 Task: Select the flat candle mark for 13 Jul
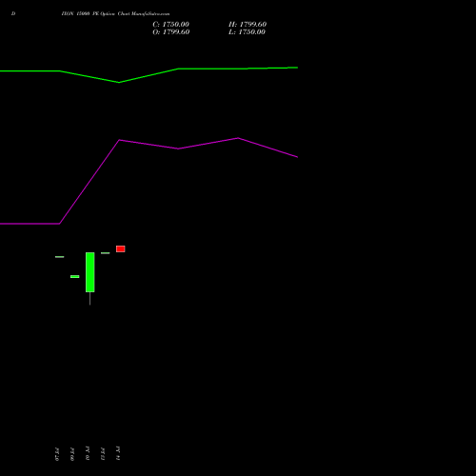(106, 253)
